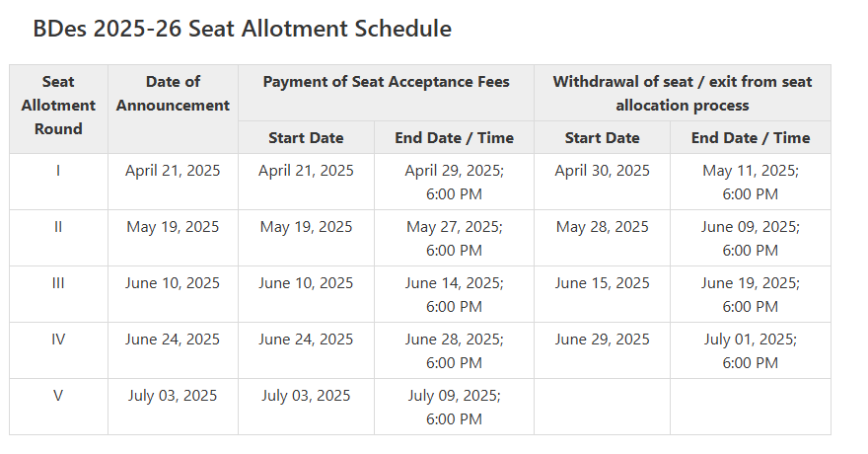
Task: Click the May 11, 2025; 6:00 PM cell
Action: [750, 183]
